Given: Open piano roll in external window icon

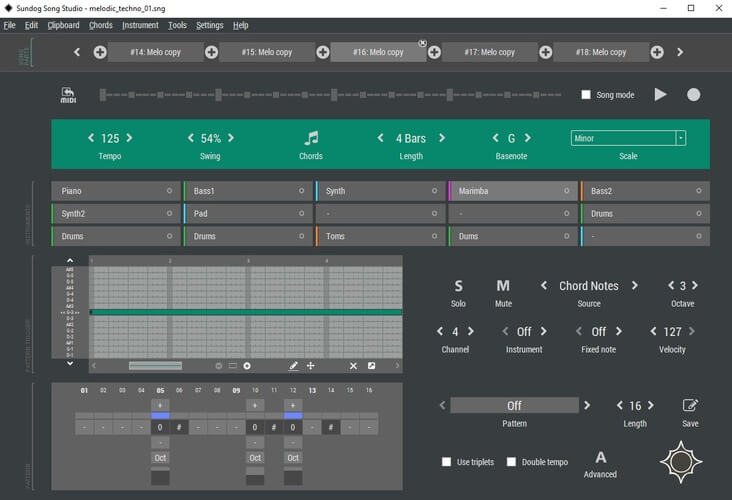Looking at the screenshot, I should (x=371, y=366).
